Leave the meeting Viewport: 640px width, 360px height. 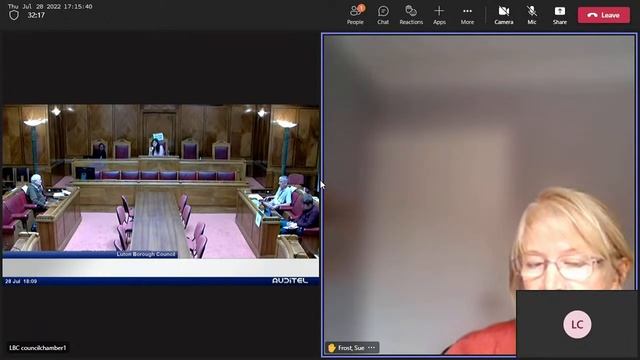(604, 15)
